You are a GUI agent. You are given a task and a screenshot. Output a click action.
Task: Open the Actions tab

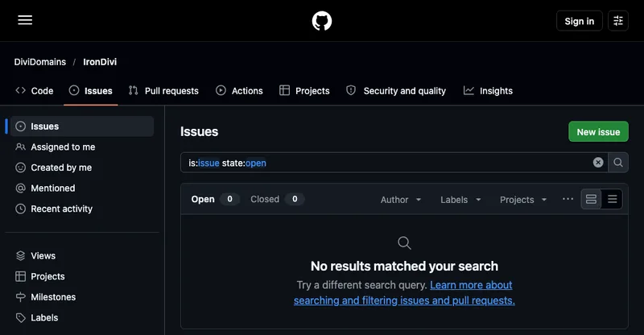pyautogui.click(x=239, y=91)
